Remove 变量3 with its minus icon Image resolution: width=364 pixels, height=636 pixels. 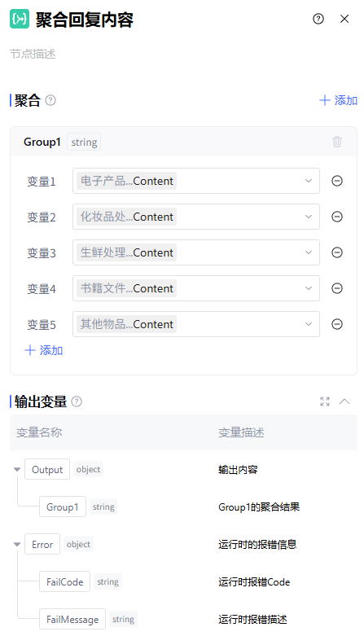pos(337,252)
